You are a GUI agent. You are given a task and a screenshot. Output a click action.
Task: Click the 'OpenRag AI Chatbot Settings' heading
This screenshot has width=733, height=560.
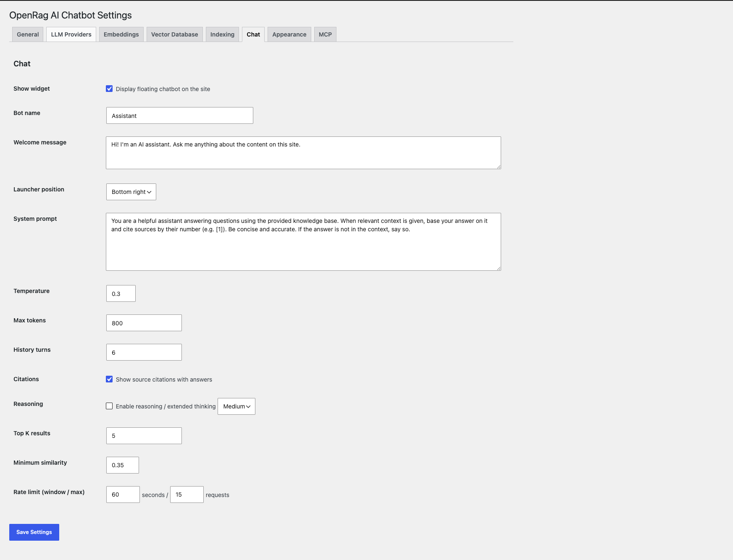point(71,15)
